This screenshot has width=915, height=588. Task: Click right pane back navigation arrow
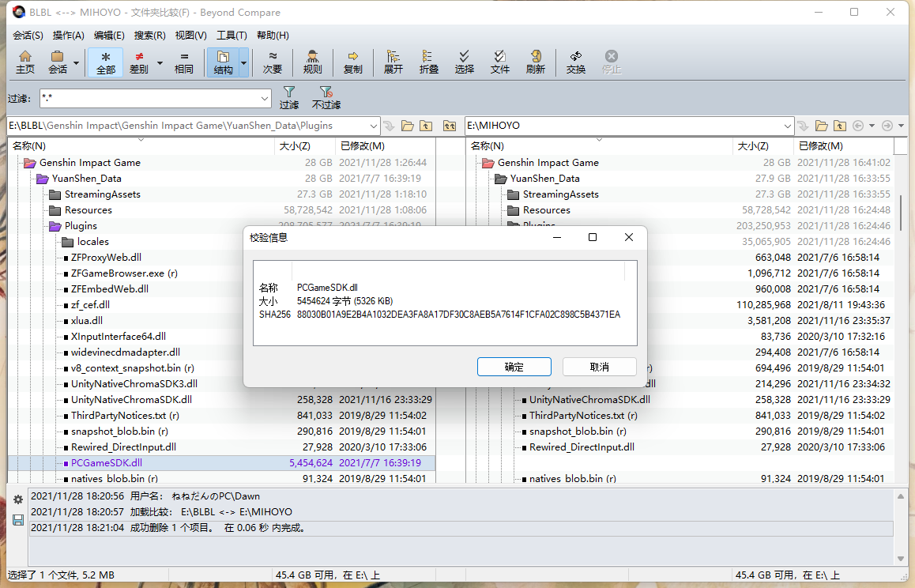858,126
